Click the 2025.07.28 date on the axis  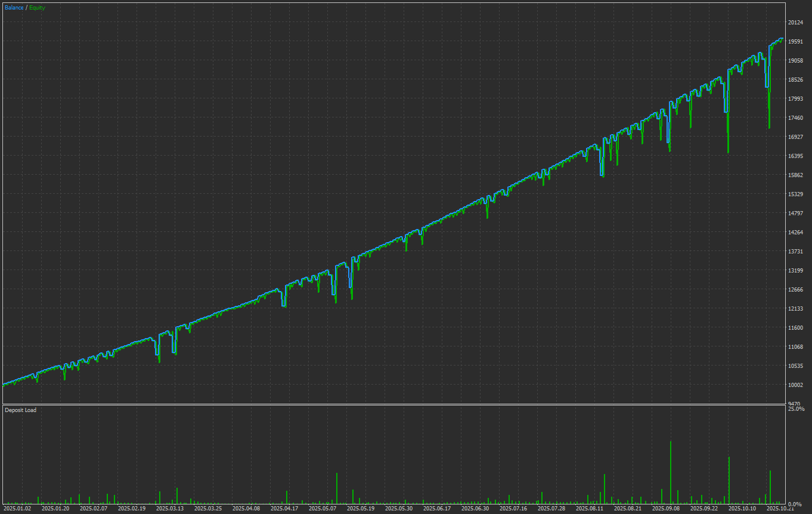(551, 509)
